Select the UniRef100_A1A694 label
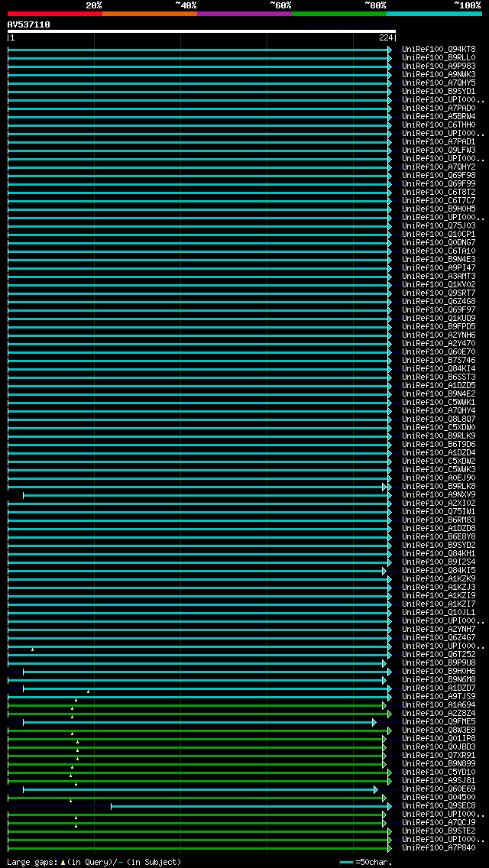 pos(439,704)
